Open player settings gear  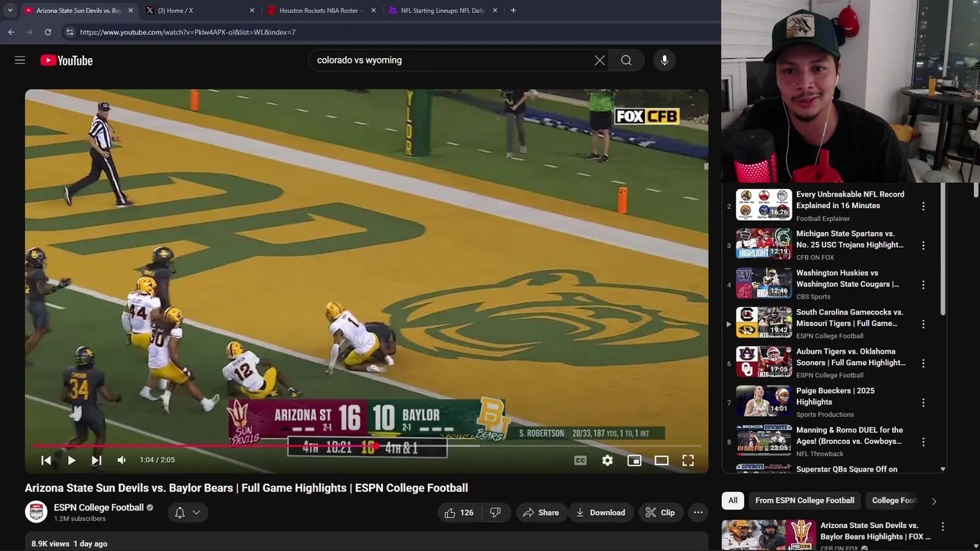click(x=607, y=460)
